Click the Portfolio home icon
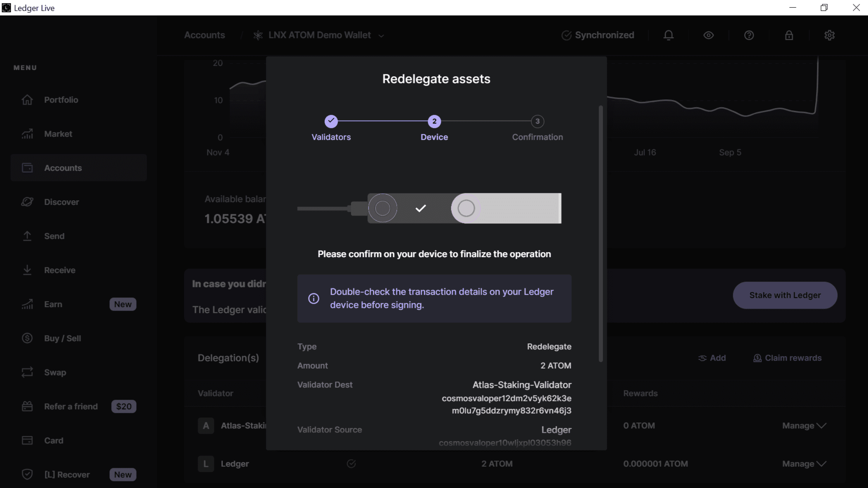 [x=27, y=100]
